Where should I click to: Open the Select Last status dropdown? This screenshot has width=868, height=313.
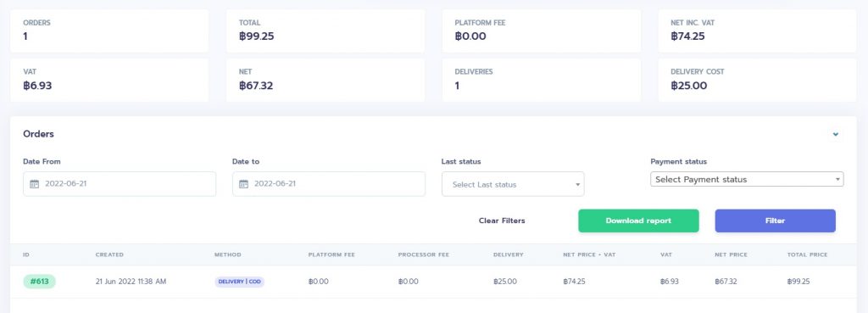pyautogui.click(x=513, y=184)
